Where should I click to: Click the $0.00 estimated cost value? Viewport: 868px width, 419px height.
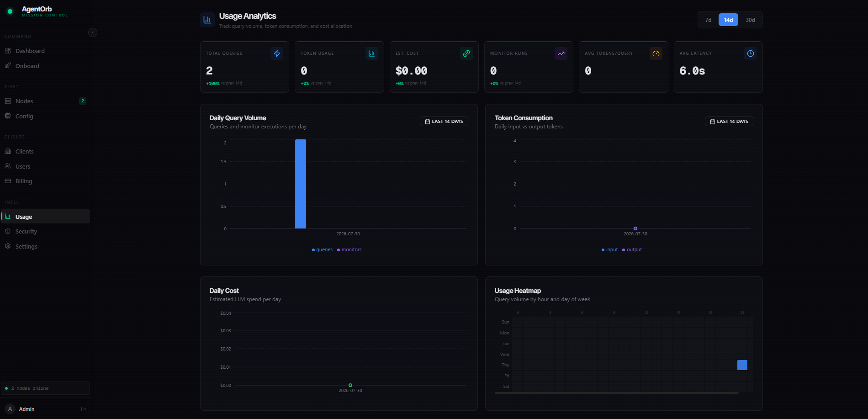point(412,71)
